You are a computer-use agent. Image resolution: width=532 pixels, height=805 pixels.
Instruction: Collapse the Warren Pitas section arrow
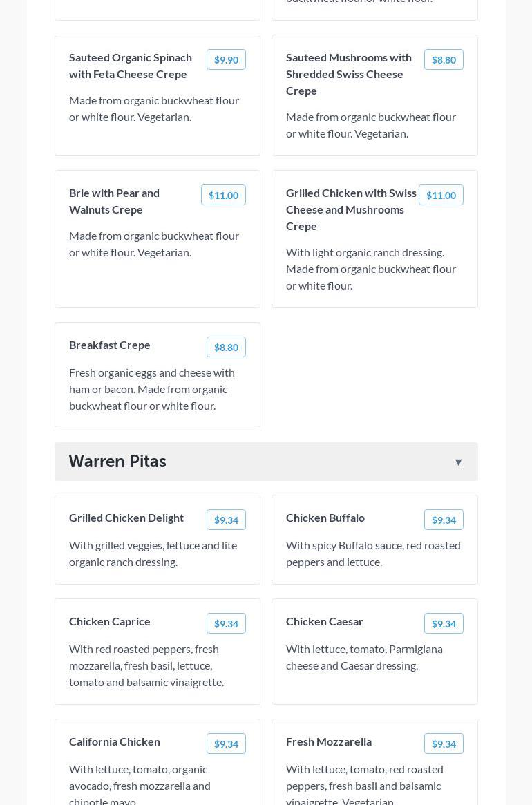pyautogui.click(x=458, y=462)
